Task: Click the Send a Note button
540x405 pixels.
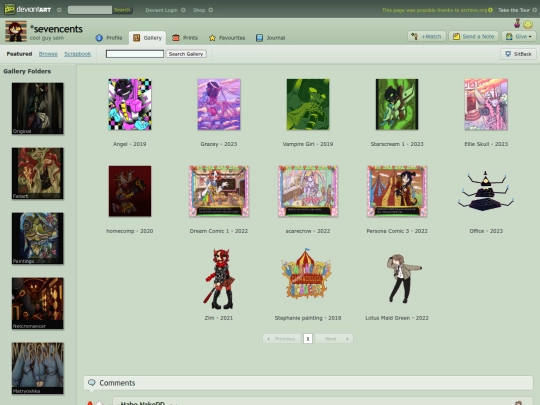Action: [474, 36]
